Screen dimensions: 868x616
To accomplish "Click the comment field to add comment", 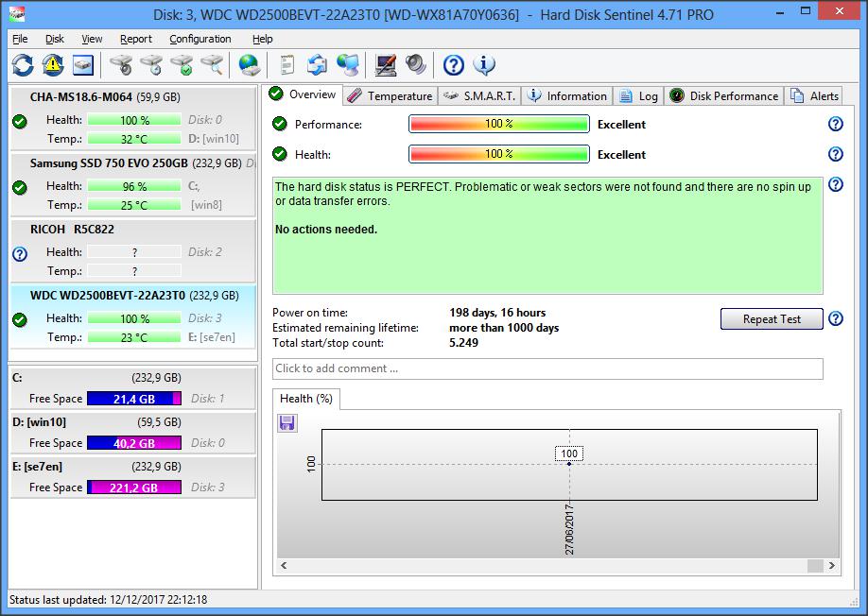I will 547,368.
